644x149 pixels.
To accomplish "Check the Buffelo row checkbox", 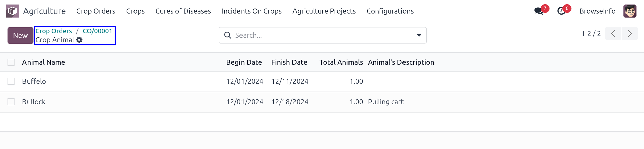I will (x=11, y=81).
